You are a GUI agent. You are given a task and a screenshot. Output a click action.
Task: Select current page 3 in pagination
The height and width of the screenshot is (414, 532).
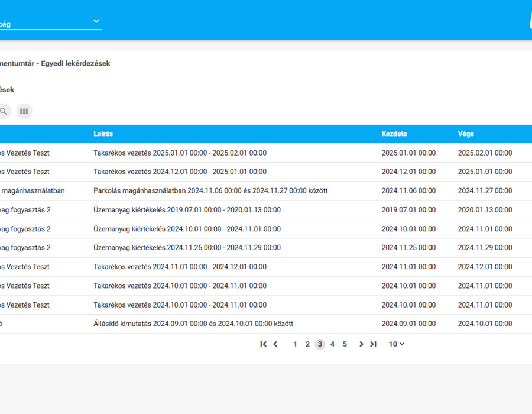click(320, 344)
